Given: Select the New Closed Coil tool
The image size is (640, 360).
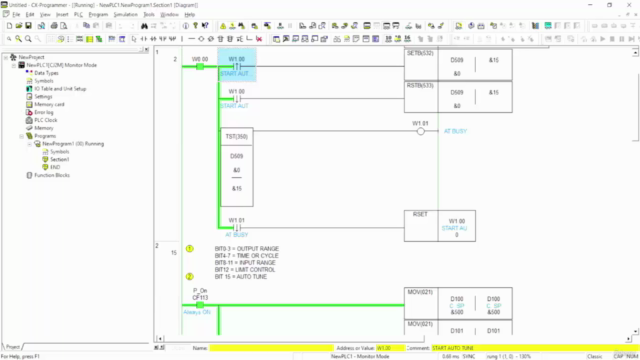Looking at the screenshot, I should point(211,39).
